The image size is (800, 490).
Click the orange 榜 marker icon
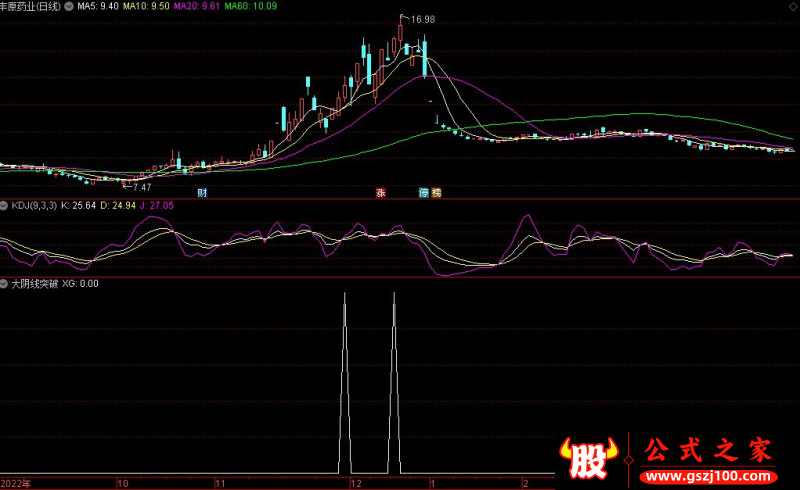click(436, 192)
